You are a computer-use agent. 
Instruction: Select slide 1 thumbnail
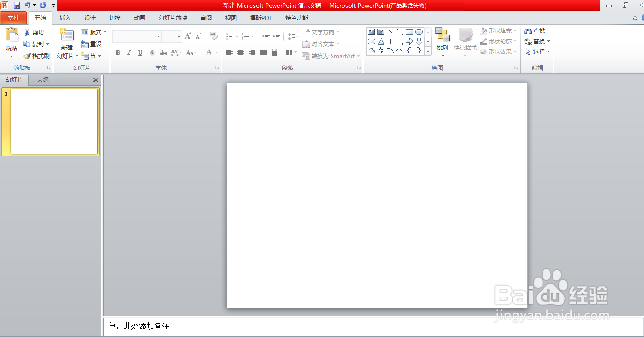tap(54, 122)
